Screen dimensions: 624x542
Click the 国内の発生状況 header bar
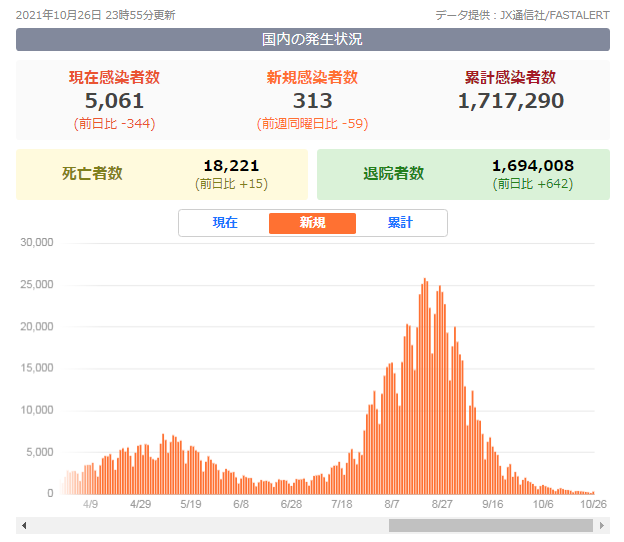coord(313,39)
